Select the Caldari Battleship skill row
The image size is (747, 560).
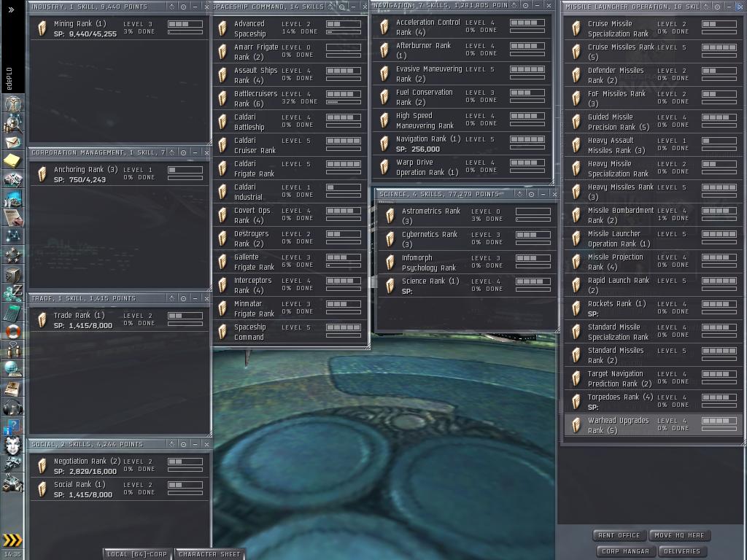(x=290, y=122)
